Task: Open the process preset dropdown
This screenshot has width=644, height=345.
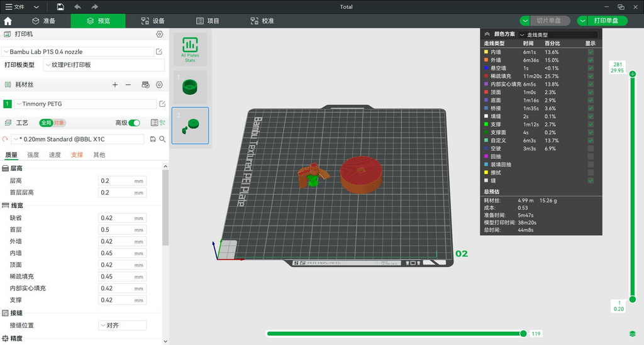Action: point(77,139)
